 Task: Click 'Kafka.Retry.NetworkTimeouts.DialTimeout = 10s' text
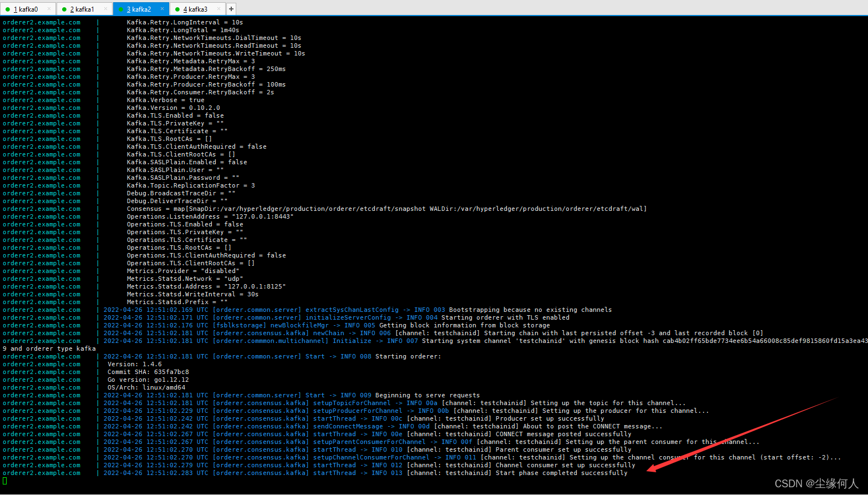[x=214, y=38]
